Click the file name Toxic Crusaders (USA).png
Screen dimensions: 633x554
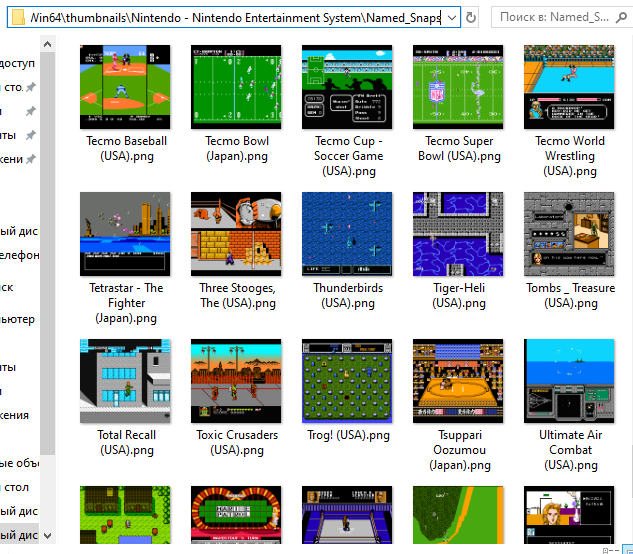pyautogui.click(x=237, y=443)
